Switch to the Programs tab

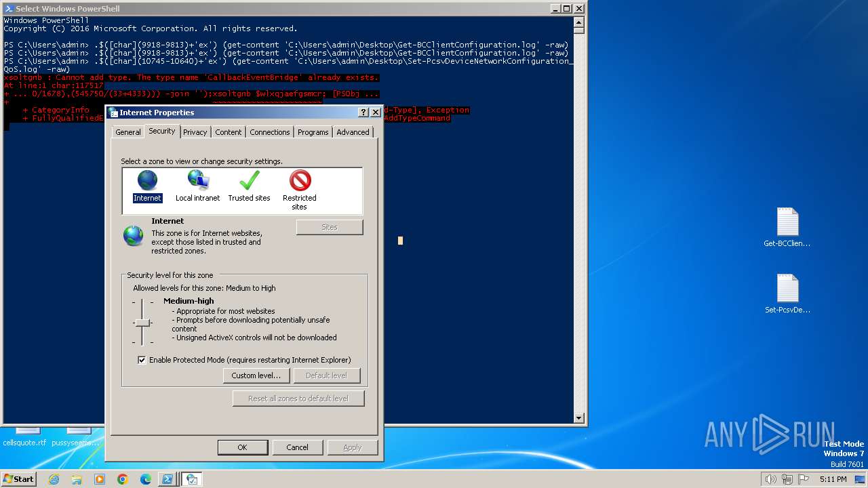(x=313, y=132)
